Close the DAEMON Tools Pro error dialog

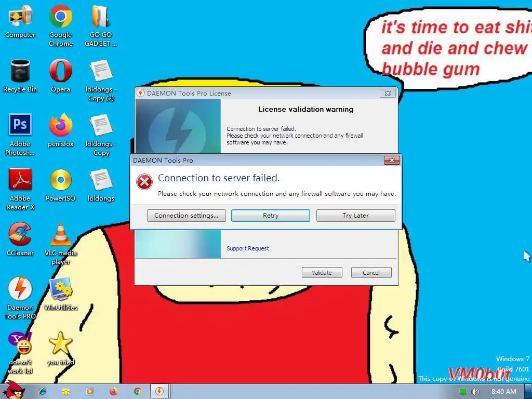tap(392, 160)
